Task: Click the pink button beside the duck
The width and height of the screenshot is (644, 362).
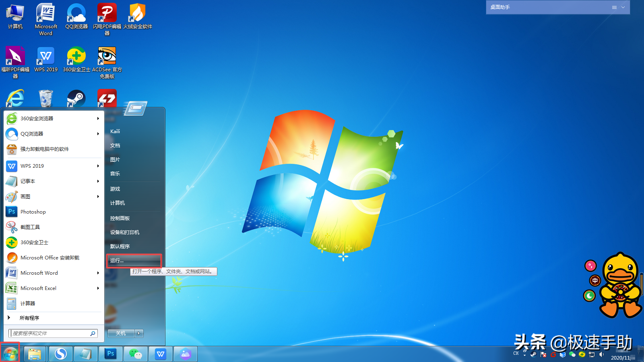Action: coord(590,265)
